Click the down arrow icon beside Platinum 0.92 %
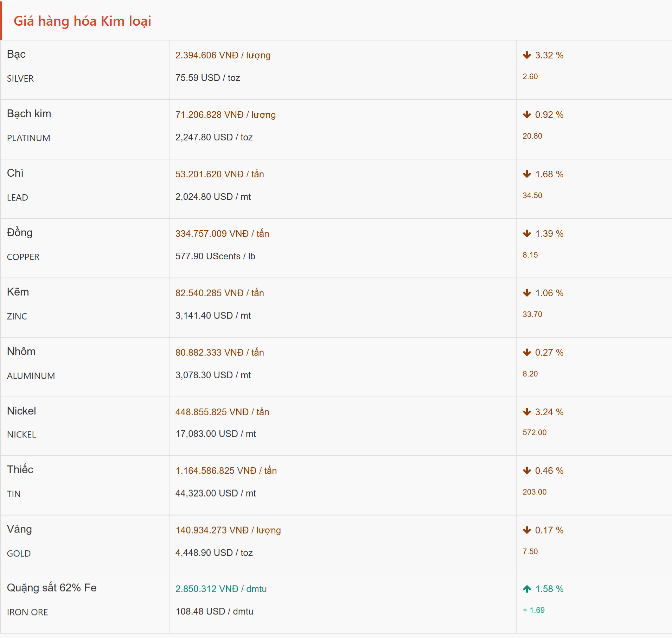Screen dimensions: 672x638 click(x=526, y=115)
